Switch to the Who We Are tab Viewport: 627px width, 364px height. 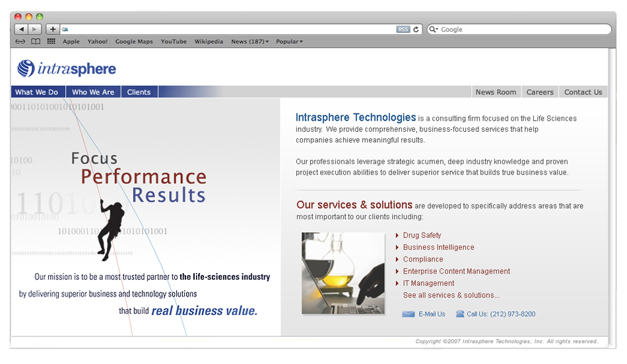pos(93,92)
